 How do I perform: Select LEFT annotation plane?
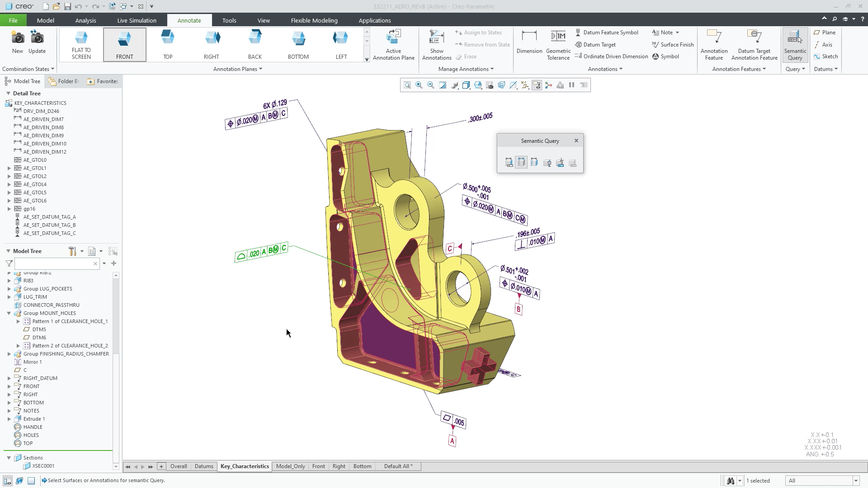point(341,45)
